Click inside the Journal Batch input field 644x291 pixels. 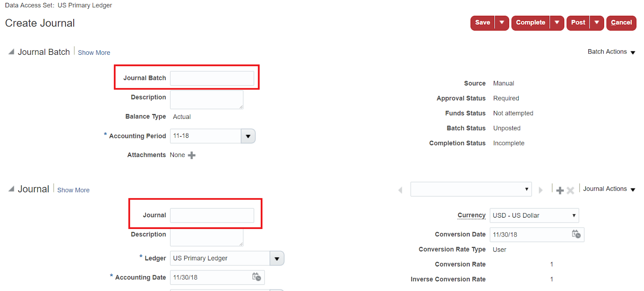pos(212,78)
